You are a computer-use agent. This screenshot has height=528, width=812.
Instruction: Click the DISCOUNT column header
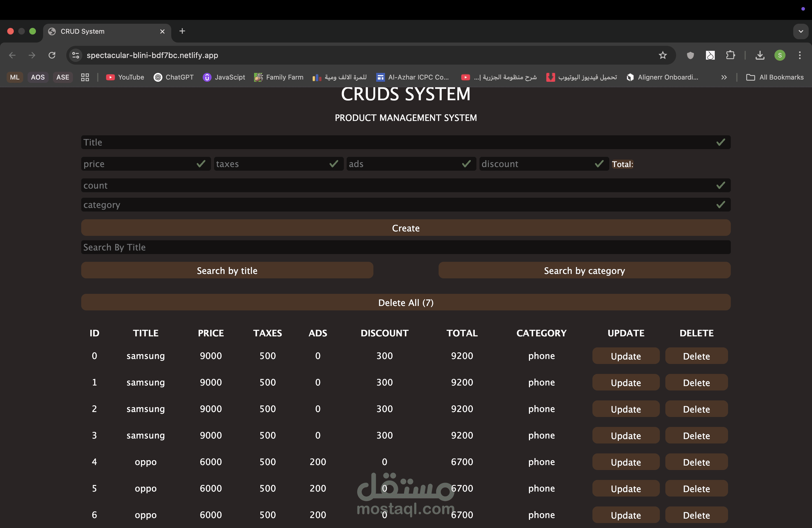[x=384, y=333]
